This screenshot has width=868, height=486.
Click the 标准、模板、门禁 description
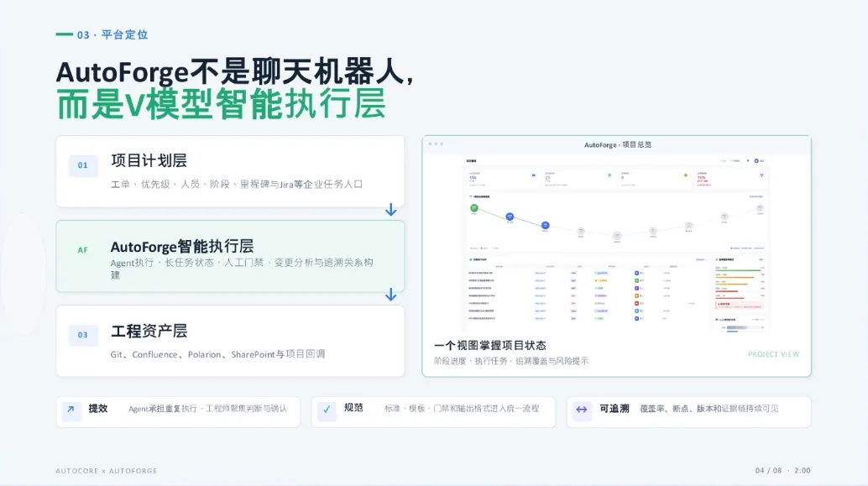tap(462, 409)
